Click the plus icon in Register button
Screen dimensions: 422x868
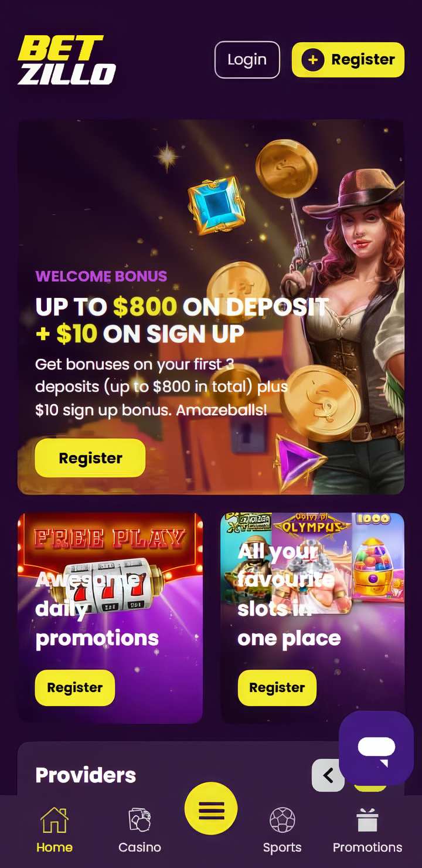tap(313, 60)
